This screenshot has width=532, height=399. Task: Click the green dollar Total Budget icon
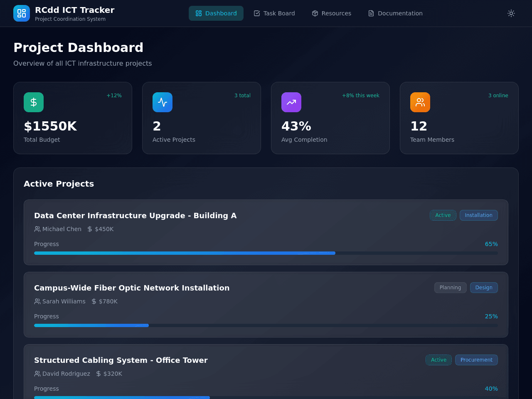(x=34, y=102)
